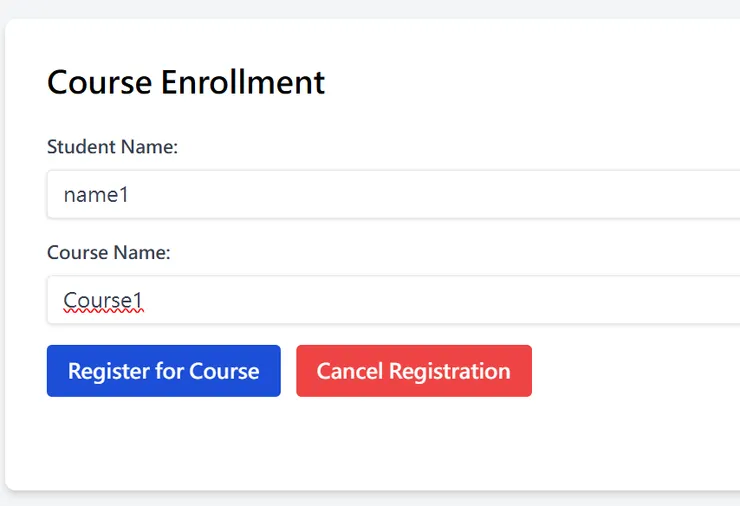Click the underlined "Course1" text
This screenshot has width=740, height=506.
click(103, 300)
